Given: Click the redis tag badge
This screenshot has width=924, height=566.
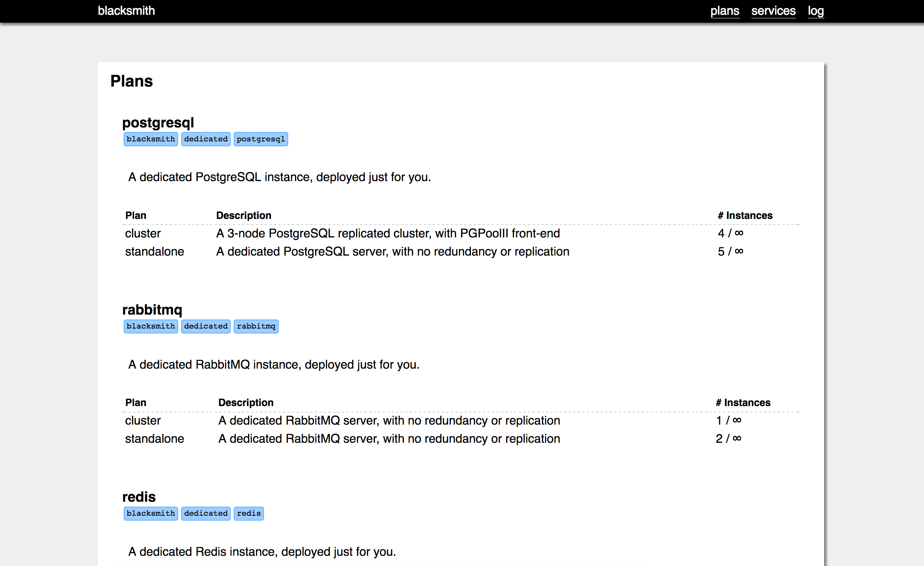Looking at the screenshot, I should (248, 513).
